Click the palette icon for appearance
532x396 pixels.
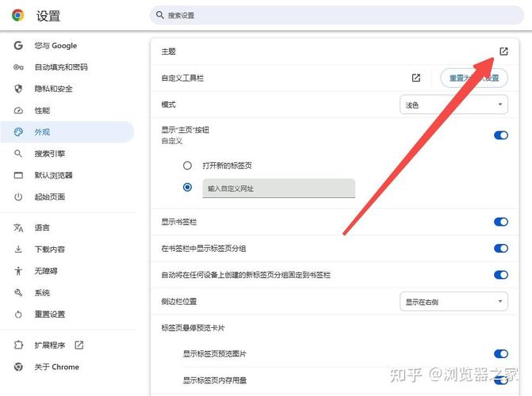[18, 132]
